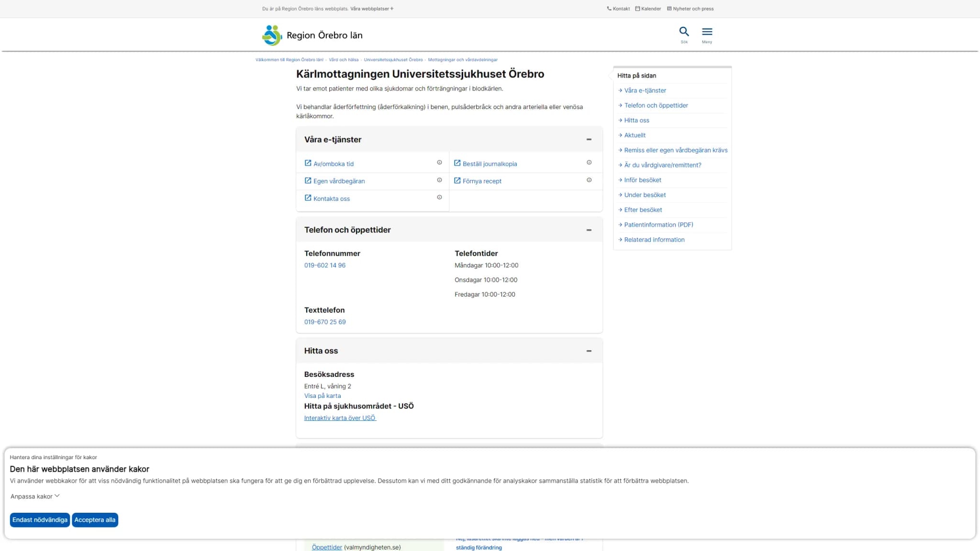Click Endast nödvändiga cookie button

(x=40, y=520)
